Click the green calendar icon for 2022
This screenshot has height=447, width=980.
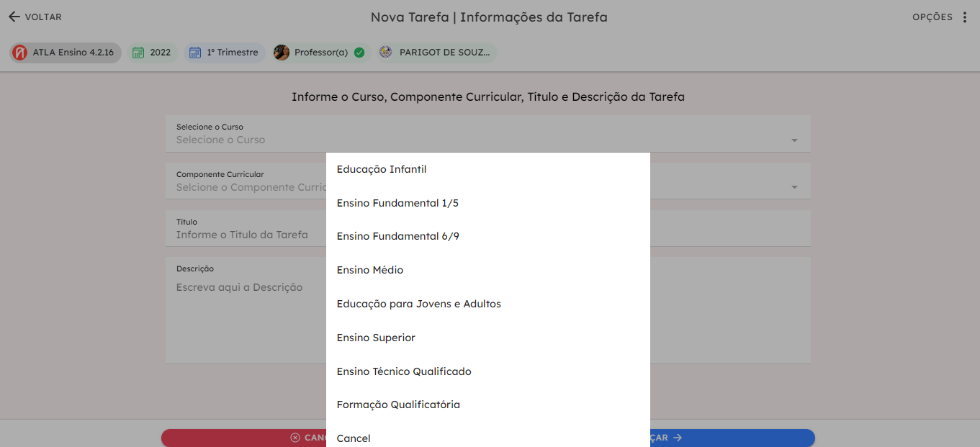(x=138, y=53)
